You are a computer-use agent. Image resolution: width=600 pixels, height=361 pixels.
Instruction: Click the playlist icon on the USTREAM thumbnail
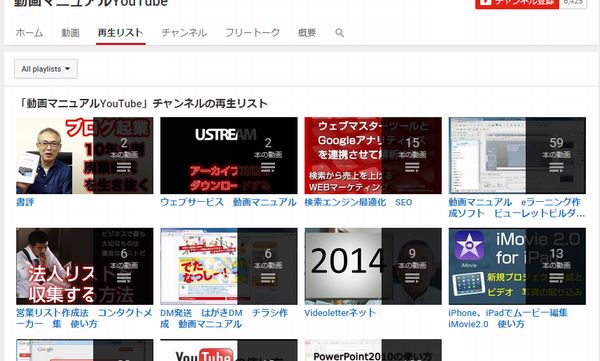(x=268, y=167)
